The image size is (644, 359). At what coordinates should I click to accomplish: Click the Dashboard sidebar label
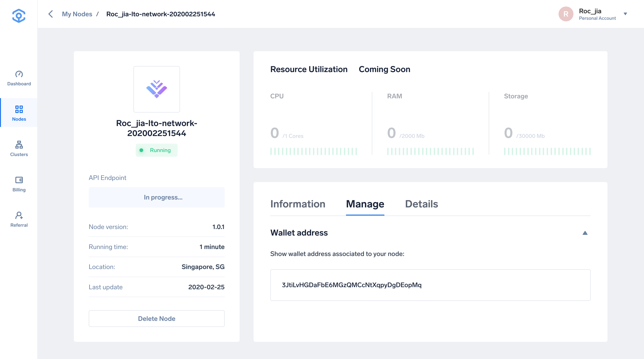pyautogui.click(x=19, y=84)
